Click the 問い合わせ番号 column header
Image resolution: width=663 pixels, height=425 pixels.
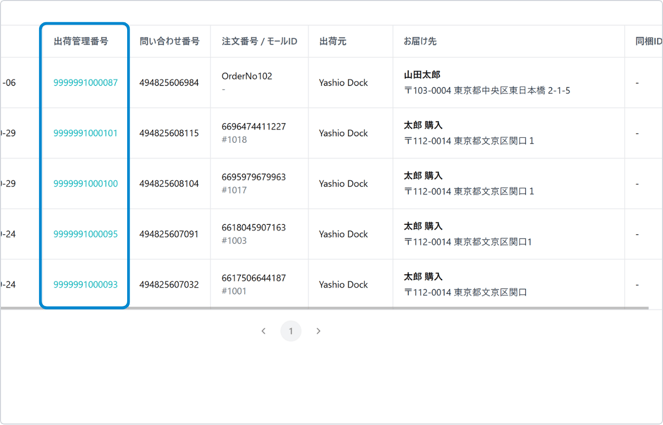coord(169,41)
